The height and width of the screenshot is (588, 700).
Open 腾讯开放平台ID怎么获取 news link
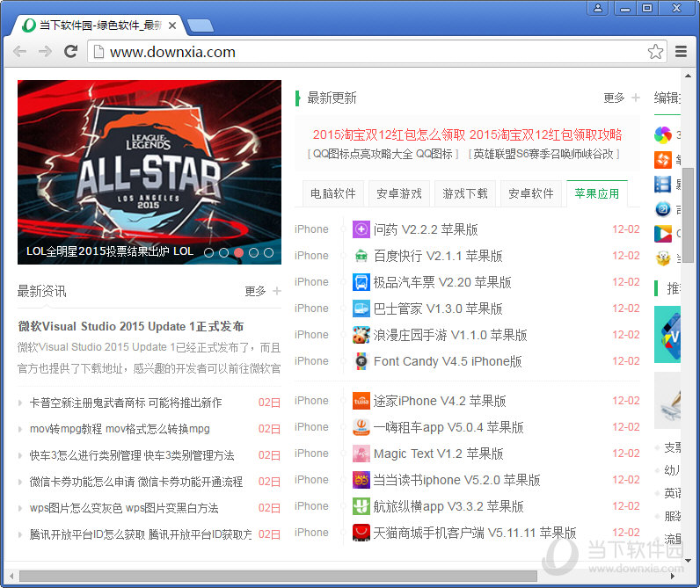pos(141,534)
